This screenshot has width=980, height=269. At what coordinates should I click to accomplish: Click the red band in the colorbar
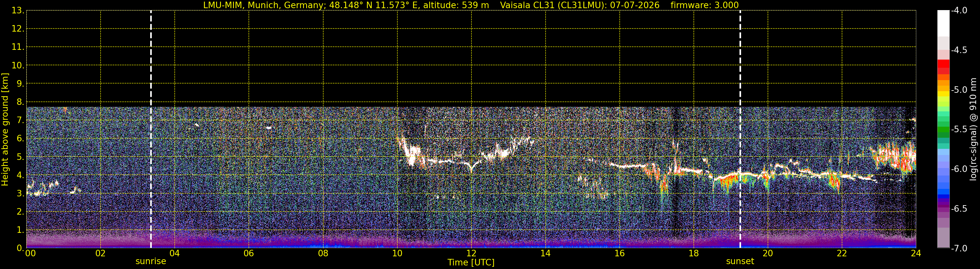944,66
